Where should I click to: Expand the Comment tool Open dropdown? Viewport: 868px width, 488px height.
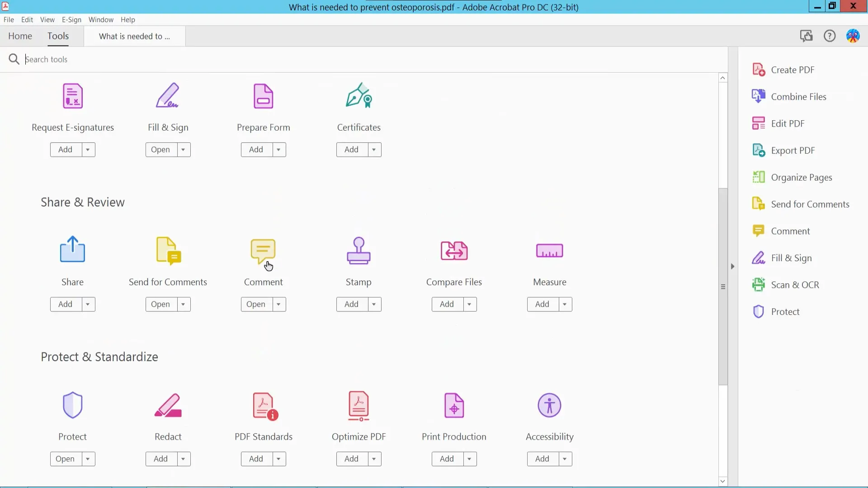[x=278, y=304]
